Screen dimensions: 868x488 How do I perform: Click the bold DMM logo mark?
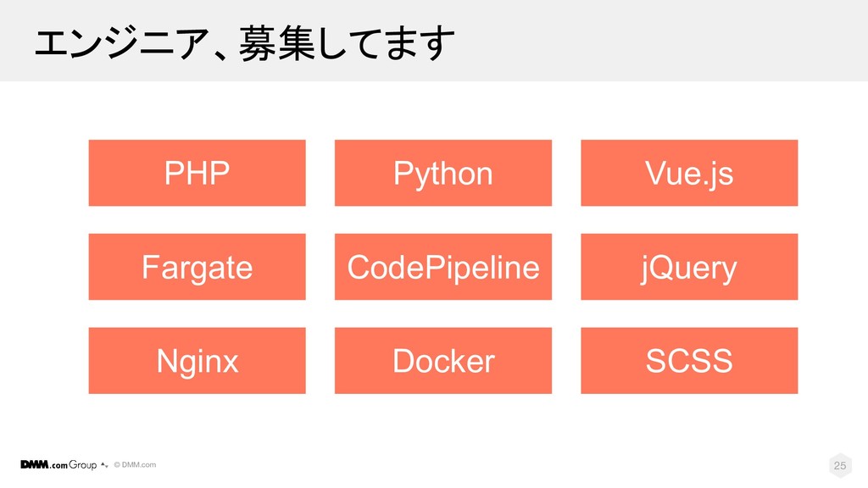coord(33,464)
